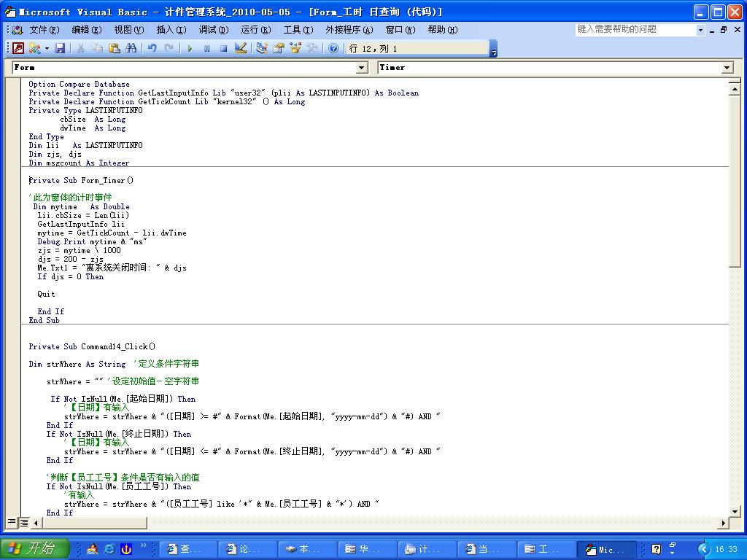Click the View Microsoft Access key icon
Viewport: 747px width, 560px height.
[18, 48]
